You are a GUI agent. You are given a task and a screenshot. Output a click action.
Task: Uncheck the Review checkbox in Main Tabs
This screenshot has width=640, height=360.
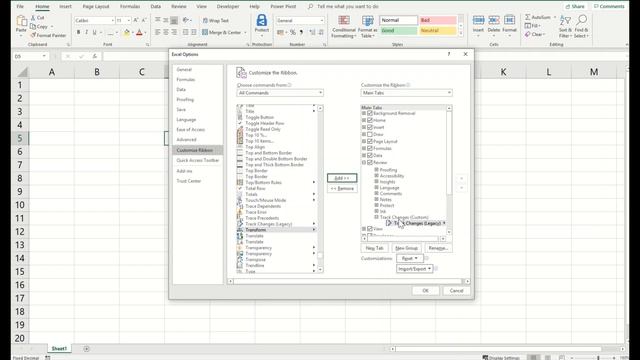pos(370,162)
